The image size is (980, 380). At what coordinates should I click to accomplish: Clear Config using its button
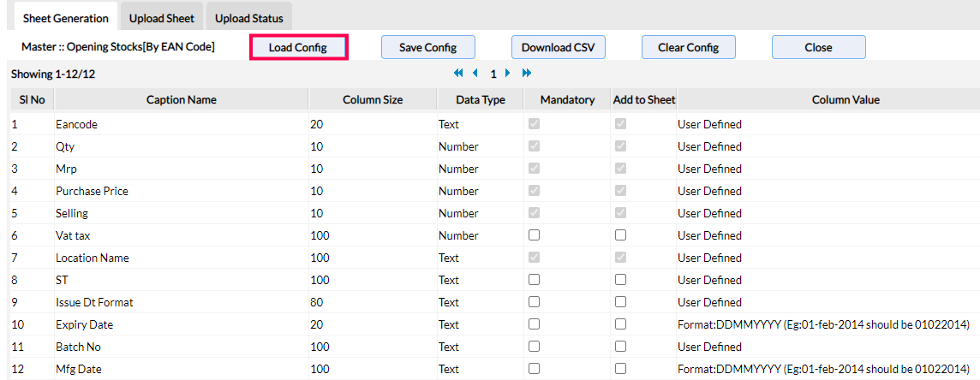coord(688,47)
